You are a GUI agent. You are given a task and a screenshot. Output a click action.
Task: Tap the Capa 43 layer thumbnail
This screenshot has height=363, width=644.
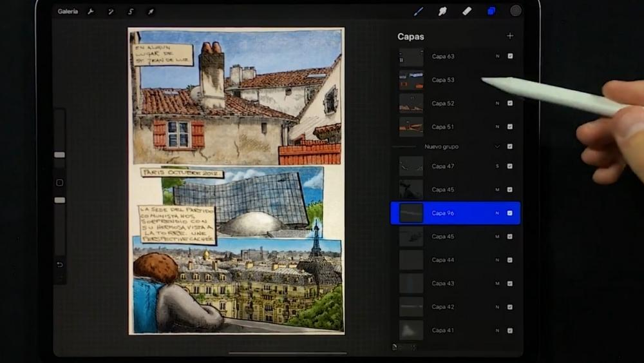(x=411, y=283)
